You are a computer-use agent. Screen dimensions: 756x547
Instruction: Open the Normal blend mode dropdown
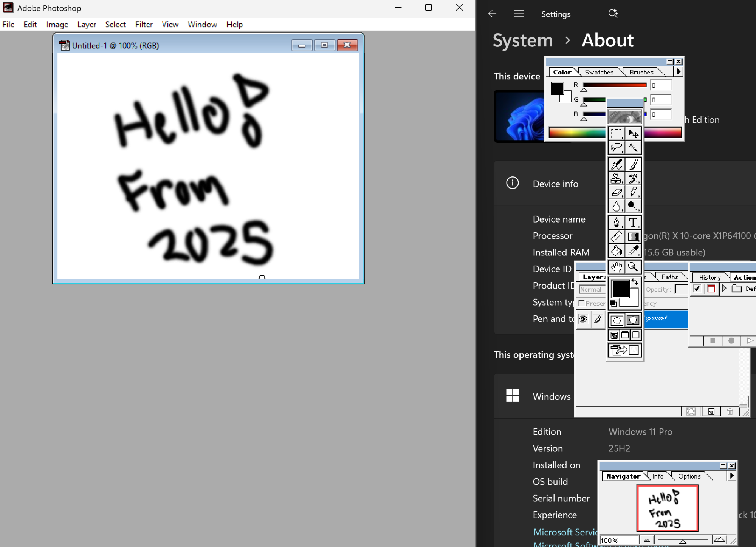coord(592,289)
